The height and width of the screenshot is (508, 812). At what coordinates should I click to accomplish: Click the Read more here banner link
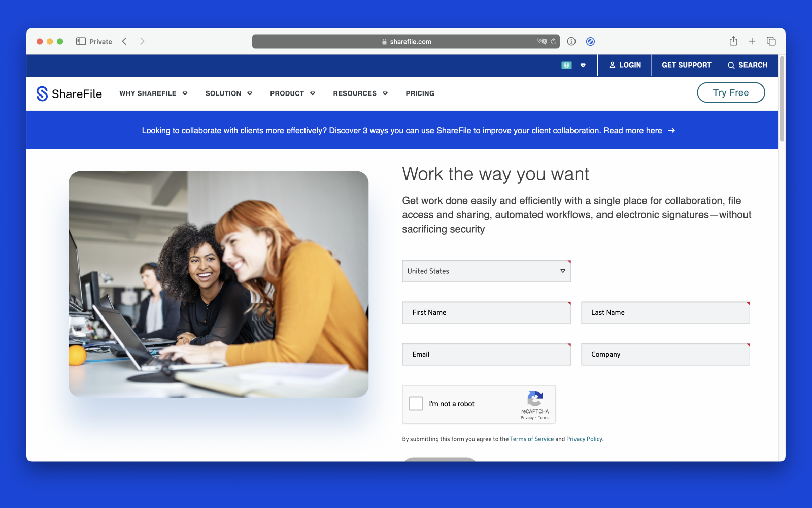[x=633, y=130]
